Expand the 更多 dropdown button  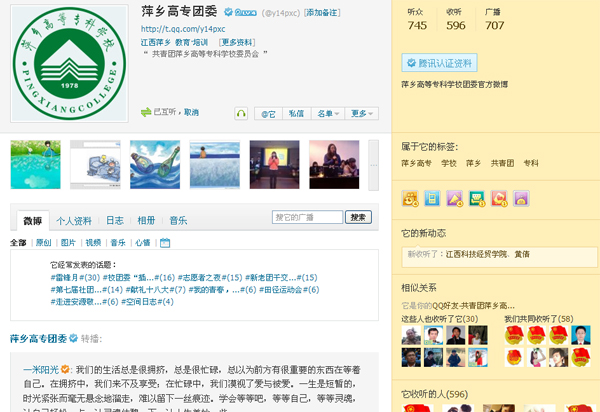(363, 114)
